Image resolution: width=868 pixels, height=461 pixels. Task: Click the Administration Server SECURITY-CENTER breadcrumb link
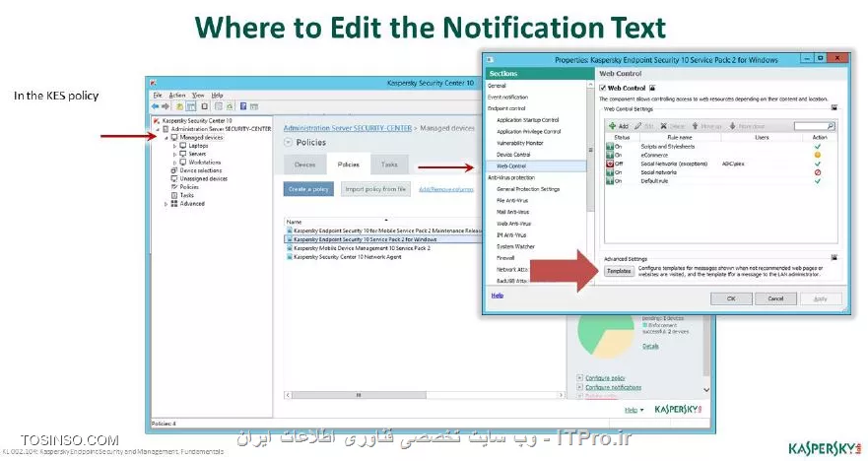pyautogui.click(x=348, y=128)
